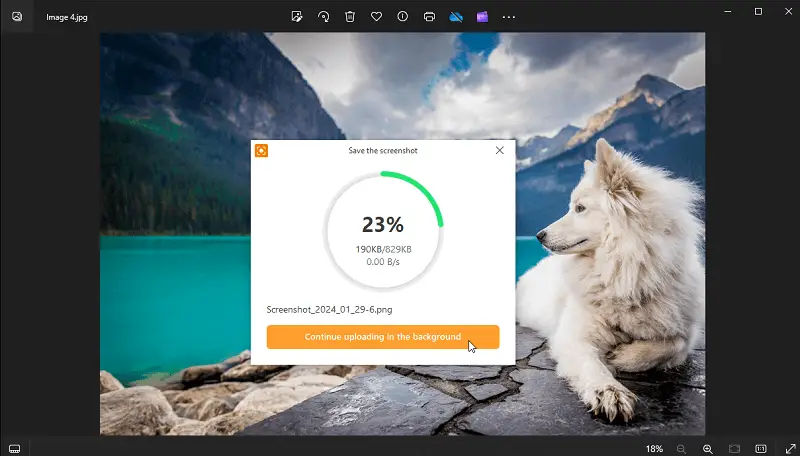Viewport: 800px width, 456px height.
Task: Toggle the filmstrip icon in the status bar
Action: [x=14, y=449]
